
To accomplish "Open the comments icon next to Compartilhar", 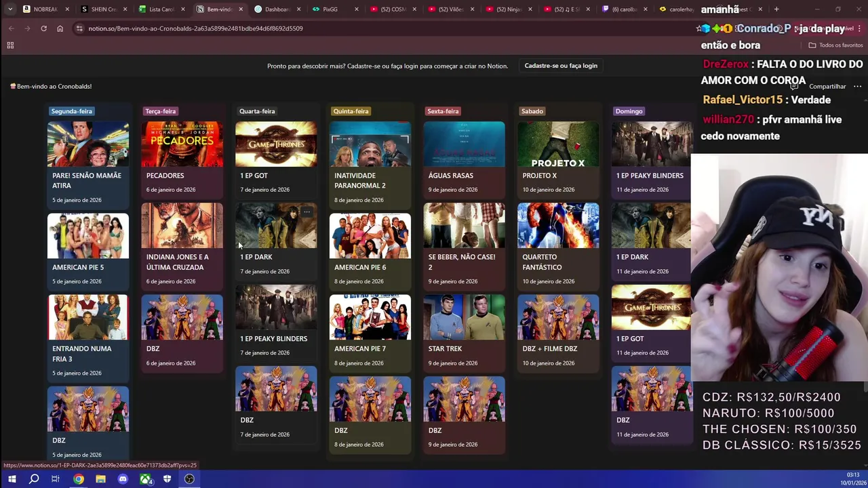I will pyautogui.click(x=794, y=87).
